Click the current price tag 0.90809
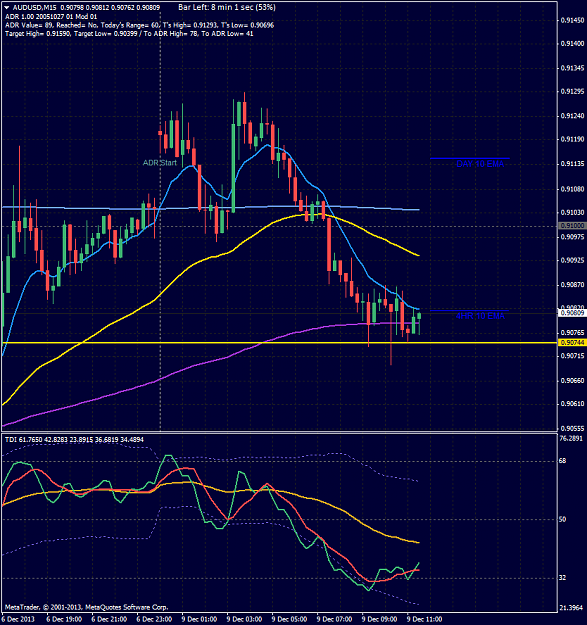587x625 pixels. pos(572,313)
